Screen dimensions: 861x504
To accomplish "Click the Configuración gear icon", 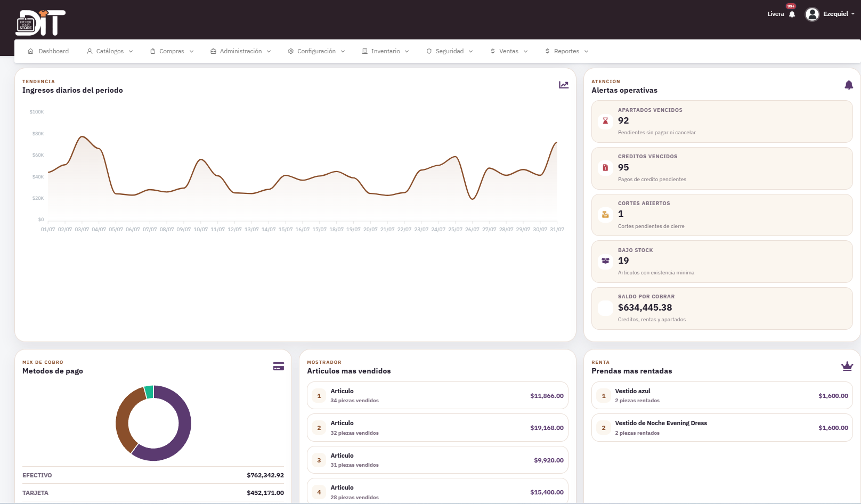I will point(291,52).
